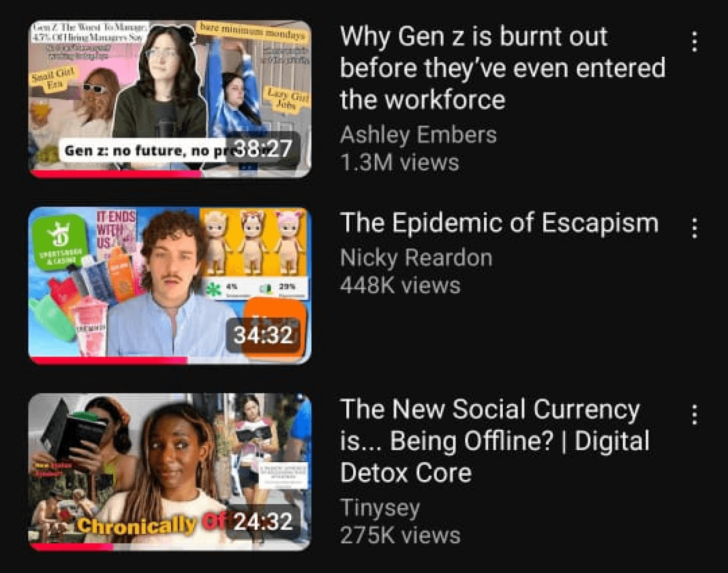Open options menu for Gen z burnt out video
This screenshot has height=573, width=728.
click(x=694, y=41)
